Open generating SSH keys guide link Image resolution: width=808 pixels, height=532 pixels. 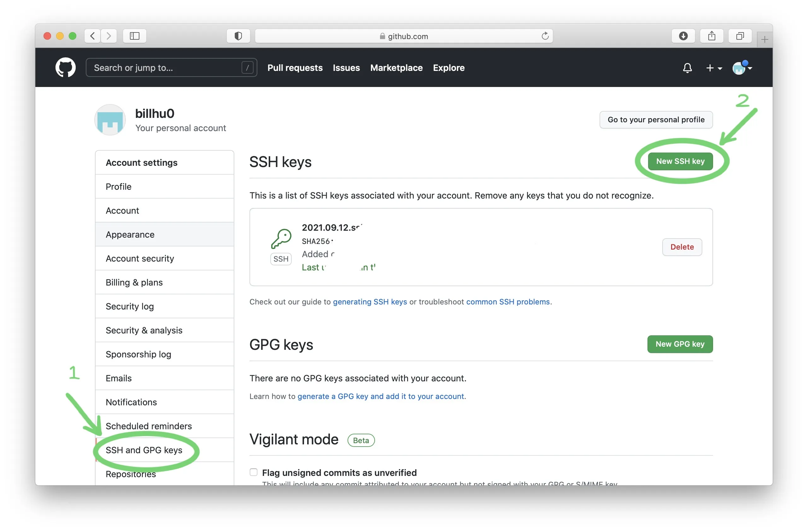click(x=370, y=301)
